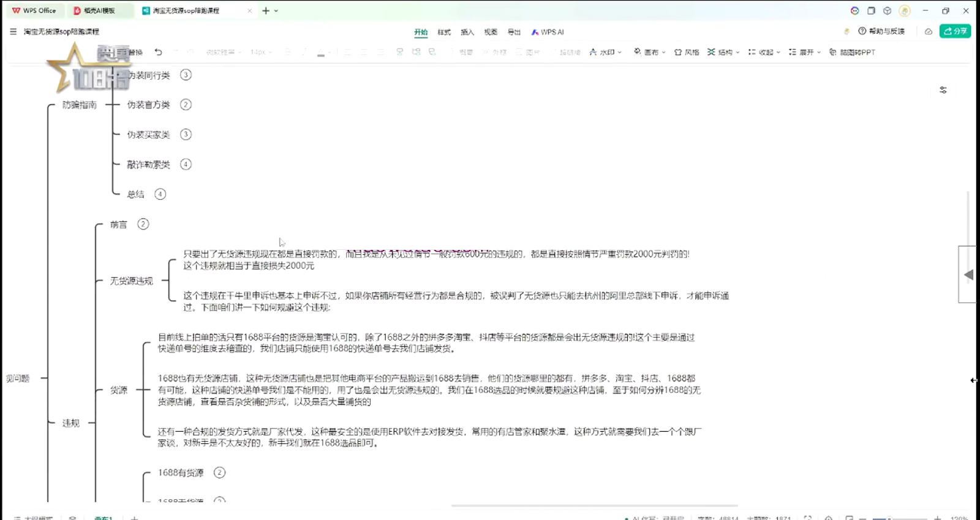This screenshot has height=520, width=980.
Task: Switch to the 插入 ribbon tab
Action: (467, 32)
